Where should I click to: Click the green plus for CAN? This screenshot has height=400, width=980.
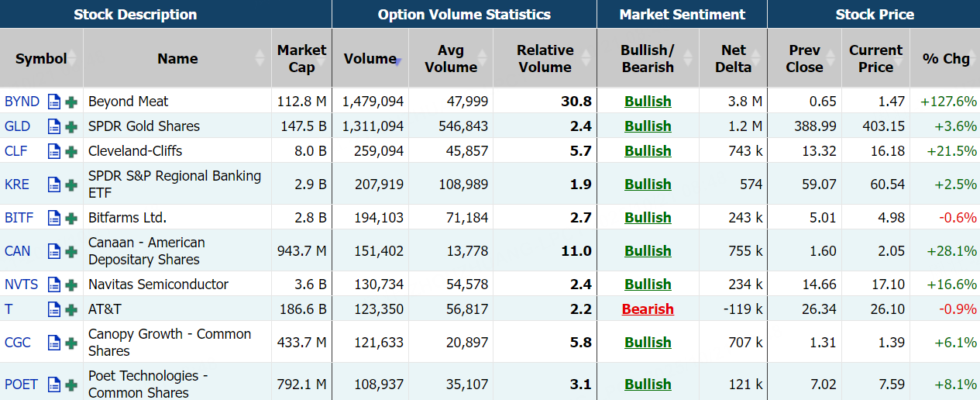[x=71, y=251]
